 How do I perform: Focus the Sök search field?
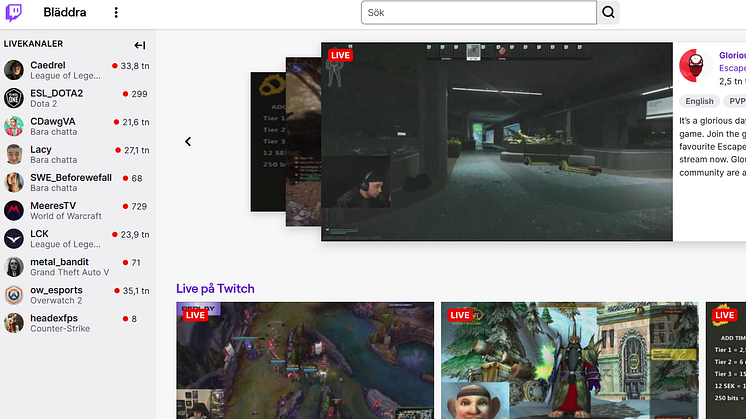(x=479, y=12)
